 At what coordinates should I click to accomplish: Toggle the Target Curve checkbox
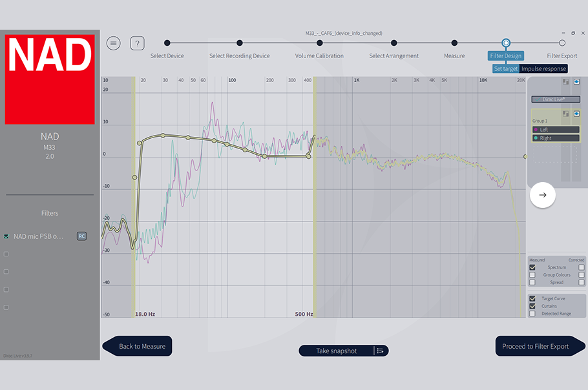532,299
